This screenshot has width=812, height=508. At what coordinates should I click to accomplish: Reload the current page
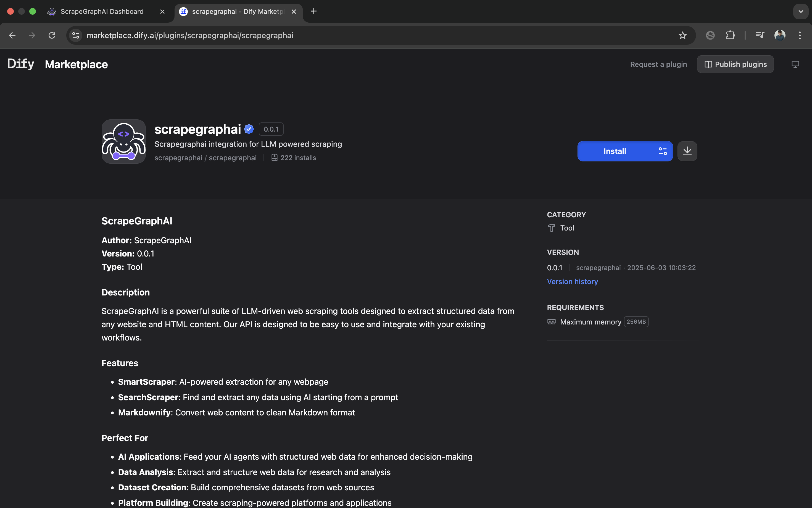(52, 35)
